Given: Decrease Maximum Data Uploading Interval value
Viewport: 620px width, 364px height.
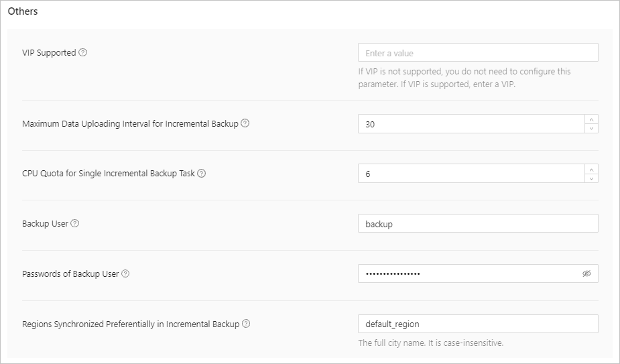Looking at the screenshot, I should 591,128.
